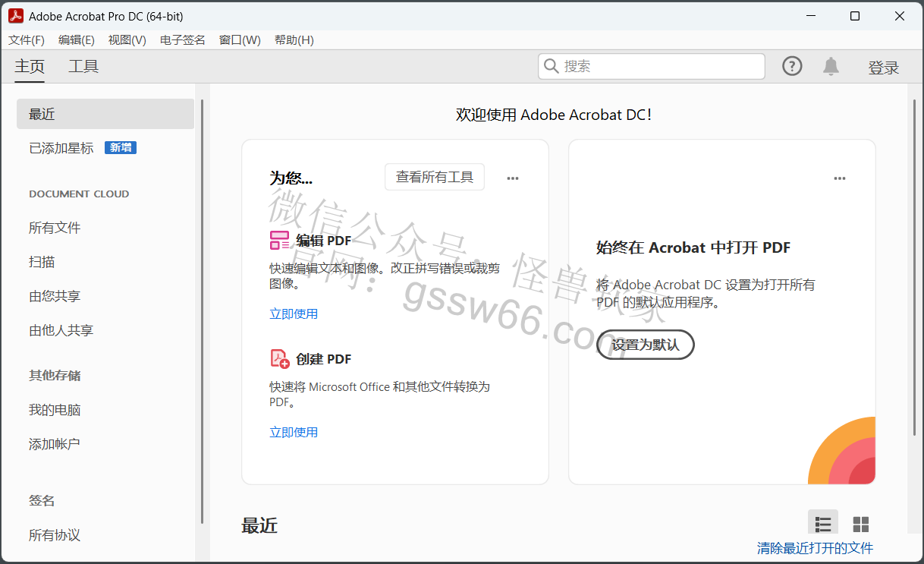Click the 设置为默认 button
The image size is (924, 564).
click(x=646, y=345)
